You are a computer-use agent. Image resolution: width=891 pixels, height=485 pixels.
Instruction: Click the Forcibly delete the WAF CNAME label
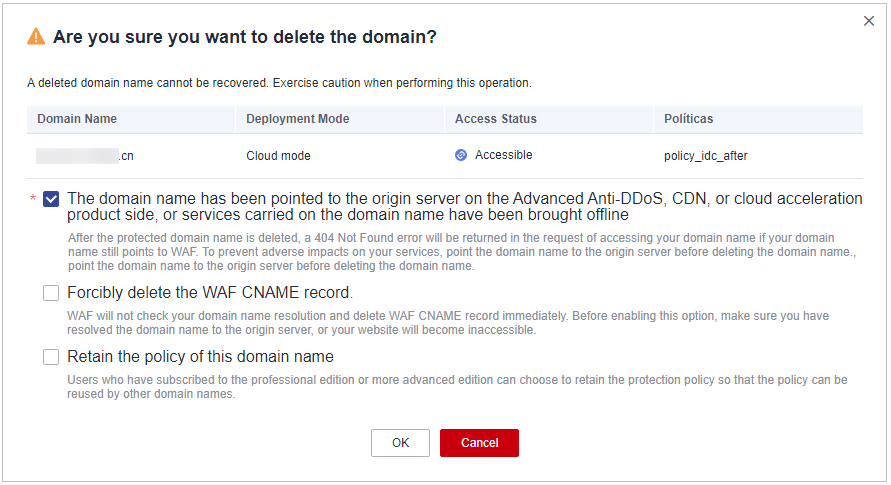tap(210, 292)
